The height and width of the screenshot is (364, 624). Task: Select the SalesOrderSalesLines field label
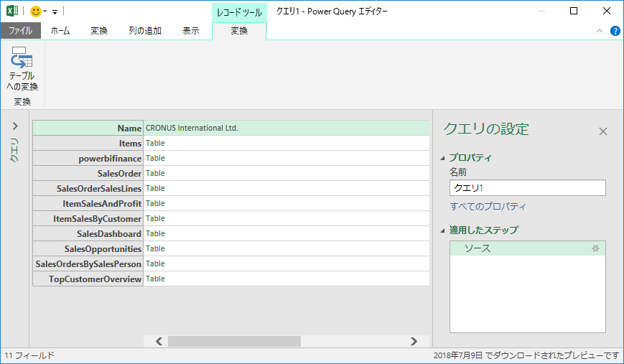click(88, 189)
